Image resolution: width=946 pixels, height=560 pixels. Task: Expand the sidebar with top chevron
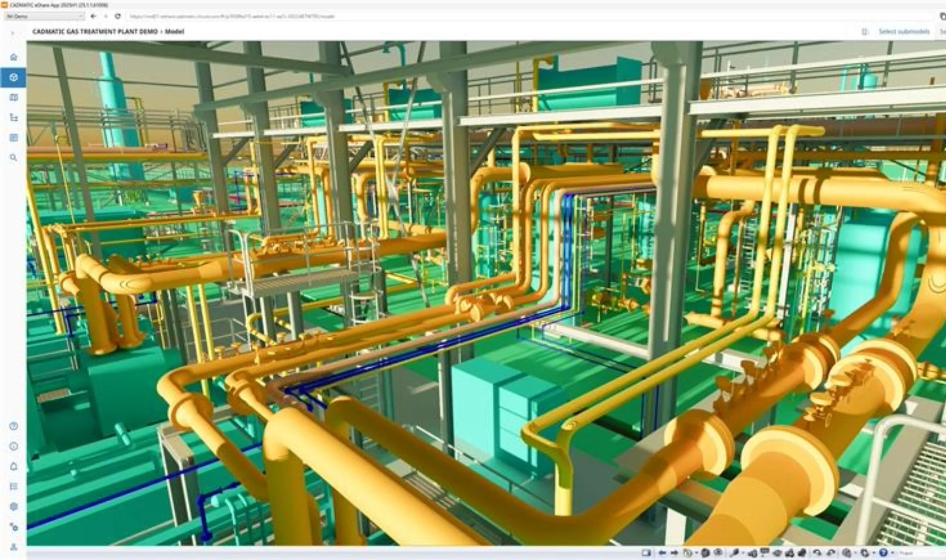[13, 33]
